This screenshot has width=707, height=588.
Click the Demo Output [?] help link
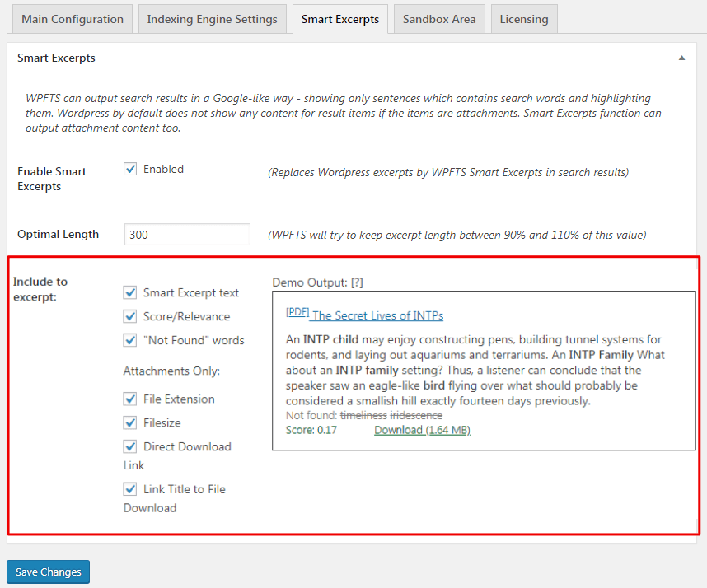[x=357, y=282]
